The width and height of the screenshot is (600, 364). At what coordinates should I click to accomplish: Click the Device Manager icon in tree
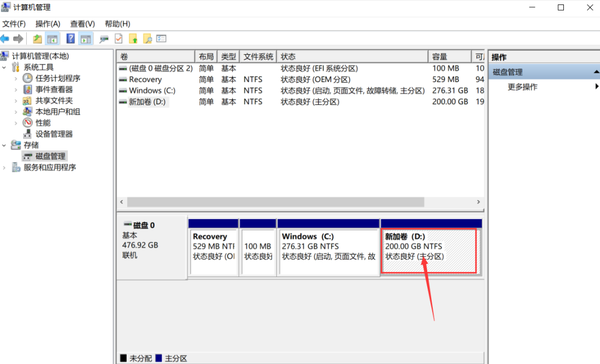(x=27, y=134)
